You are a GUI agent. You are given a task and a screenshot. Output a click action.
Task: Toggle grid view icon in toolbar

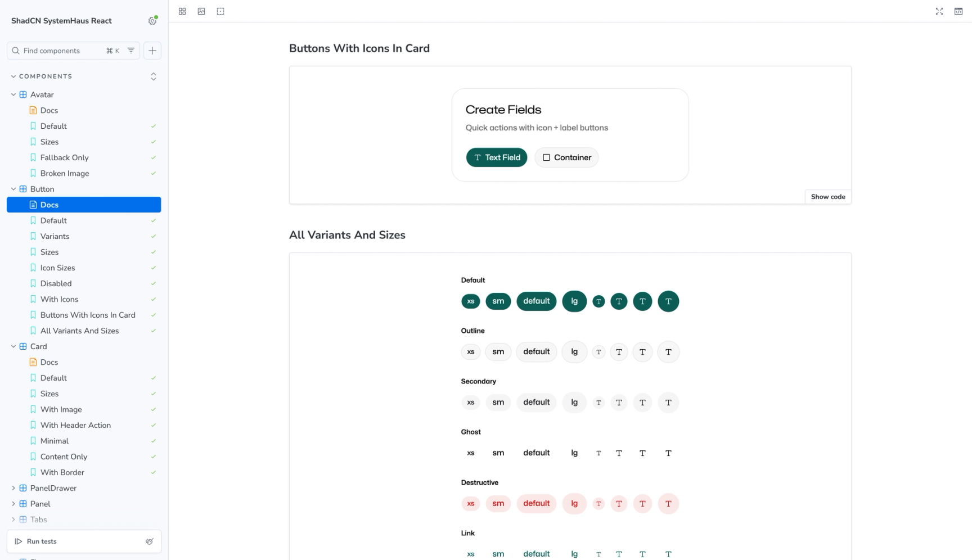[182, 11]
